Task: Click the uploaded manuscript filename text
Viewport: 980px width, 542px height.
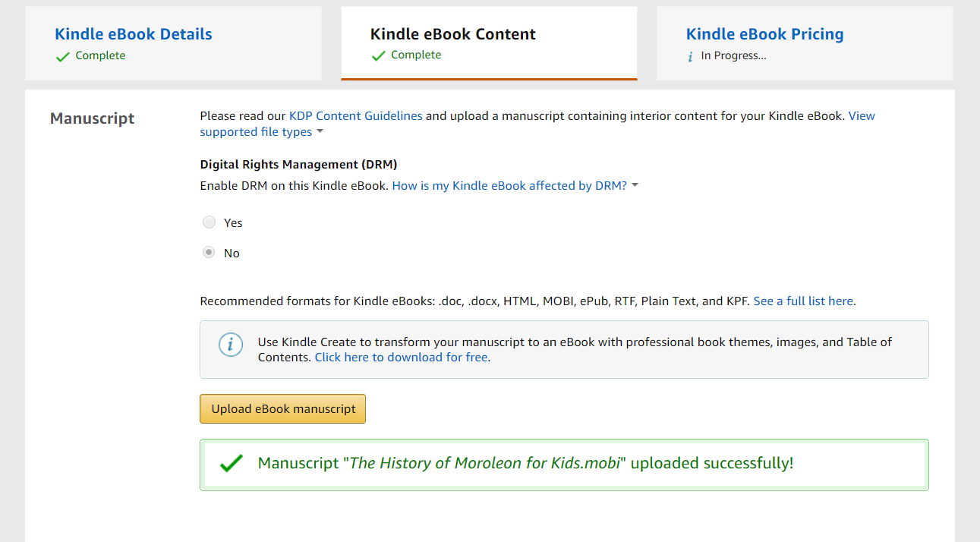Action: click(x=486, y=463)
